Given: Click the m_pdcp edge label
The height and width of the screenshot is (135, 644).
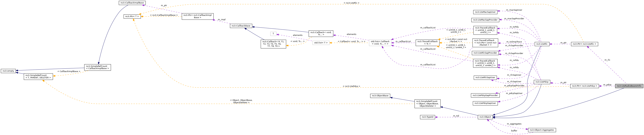Looking at the screenshot, I should tap(607, 85).
